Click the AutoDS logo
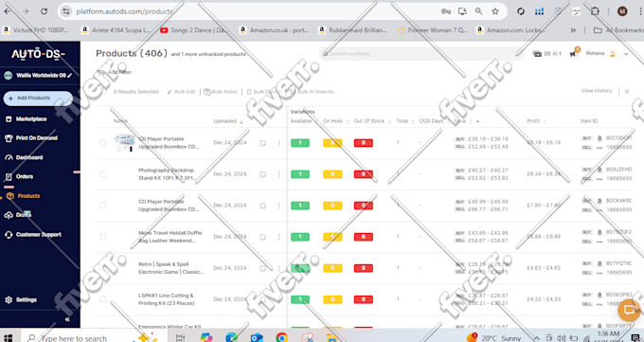Viewport: 644px width, 342px height. pyautogui.click(x=38, y=54)
